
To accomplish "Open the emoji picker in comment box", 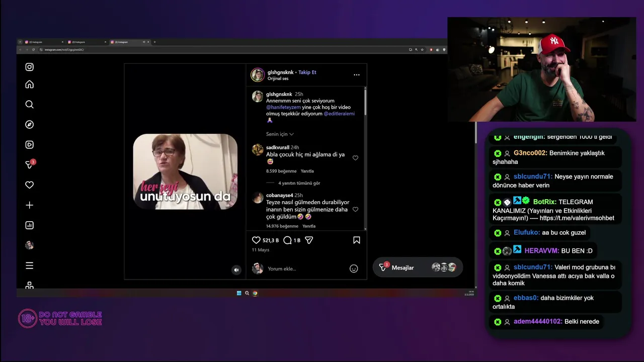I will pyautogui.click(x=354, y=268).
